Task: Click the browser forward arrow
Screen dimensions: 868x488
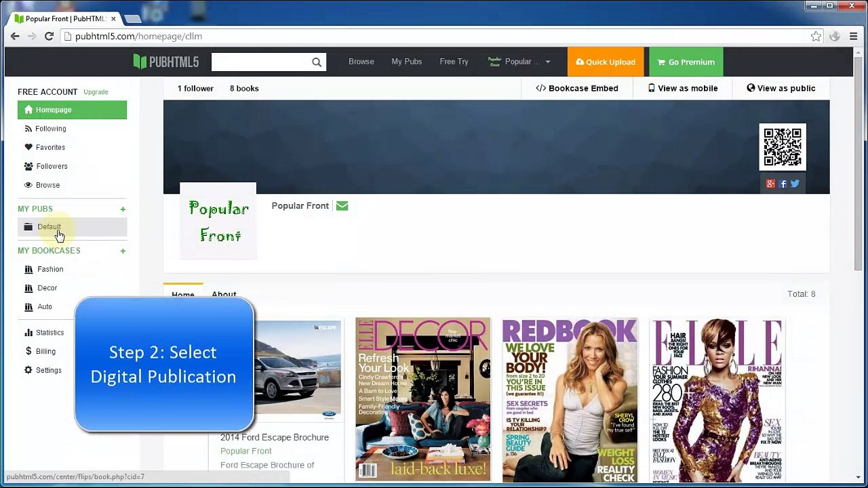Action: tap(32, 36)
